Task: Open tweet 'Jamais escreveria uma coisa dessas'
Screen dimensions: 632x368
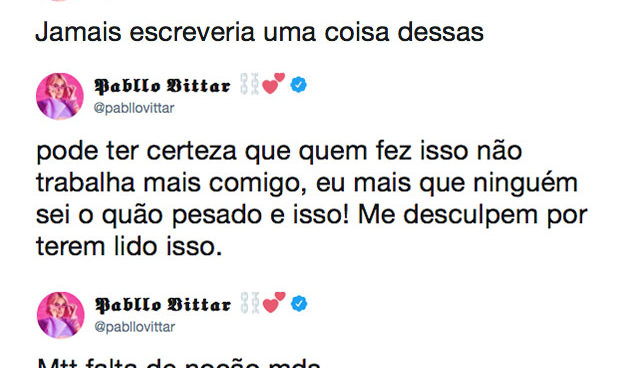Action: pyautogui.click(x=260, y=32)
